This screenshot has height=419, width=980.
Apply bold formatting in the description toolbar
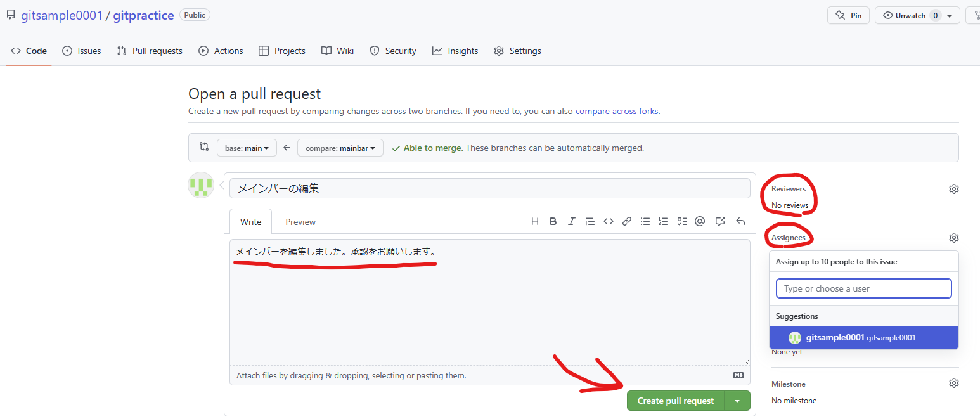point(553,221)
